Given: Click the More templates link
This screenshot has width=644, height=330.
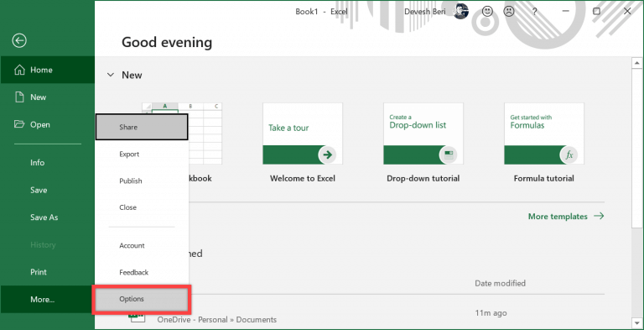Looking at the screenshot, I should (x=566, y=216).
